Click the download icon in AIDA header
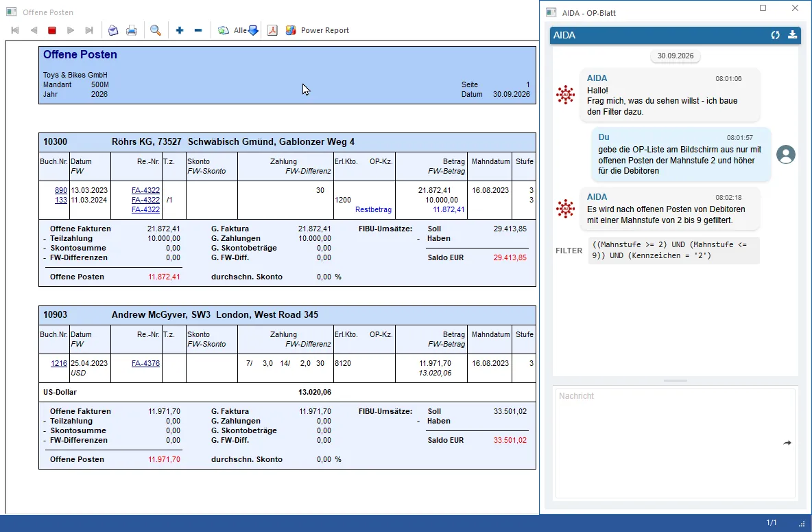This screenshot has width=812, height=532. [792, 35]
